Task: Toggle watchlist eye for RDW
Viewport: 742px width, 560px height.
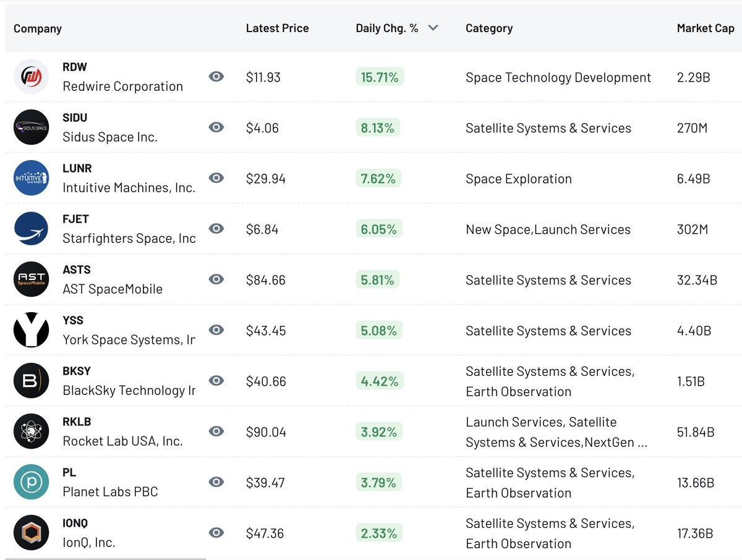Action: pyautogui.click(x=216, y=77)
